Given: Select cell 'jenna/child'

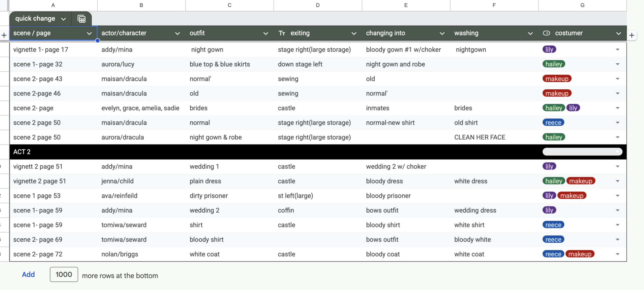Looking at the screenshot, I should click(x=141, y=181).
